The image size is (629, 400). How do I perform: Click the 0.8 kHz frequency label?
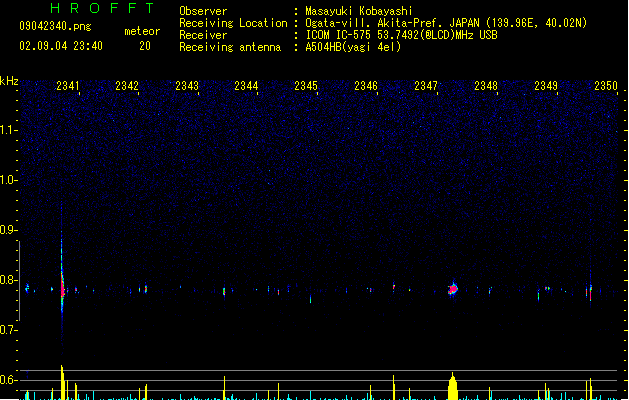pyautogui.click(x=8, y=280)
